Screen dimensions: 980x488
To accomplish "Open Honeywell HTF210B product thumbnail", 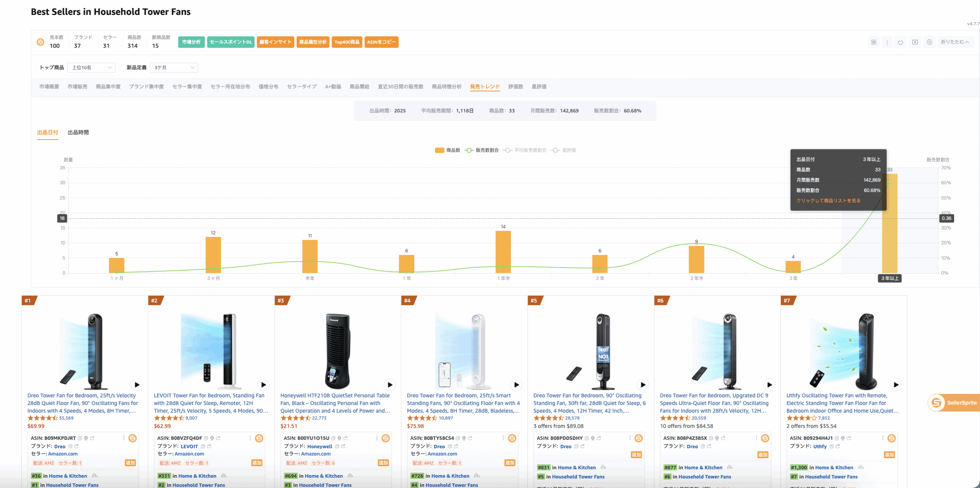I will (338, 351).
